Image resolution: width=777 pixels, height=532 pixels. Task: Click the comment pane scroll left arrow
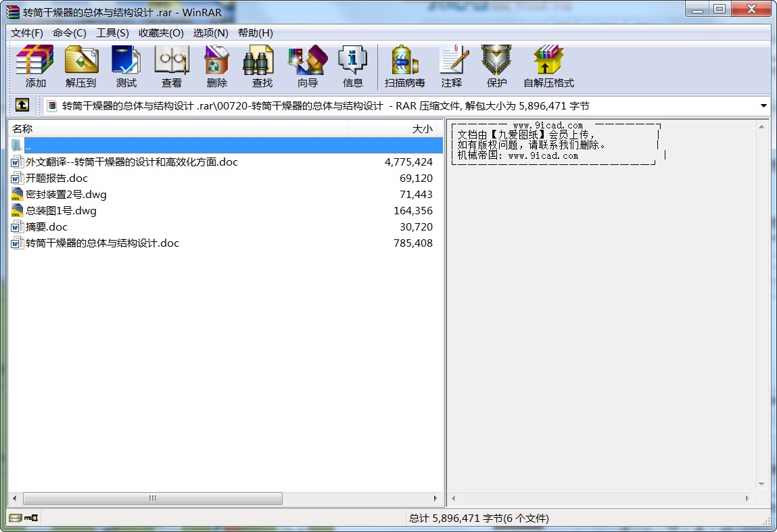pos(453,498)
